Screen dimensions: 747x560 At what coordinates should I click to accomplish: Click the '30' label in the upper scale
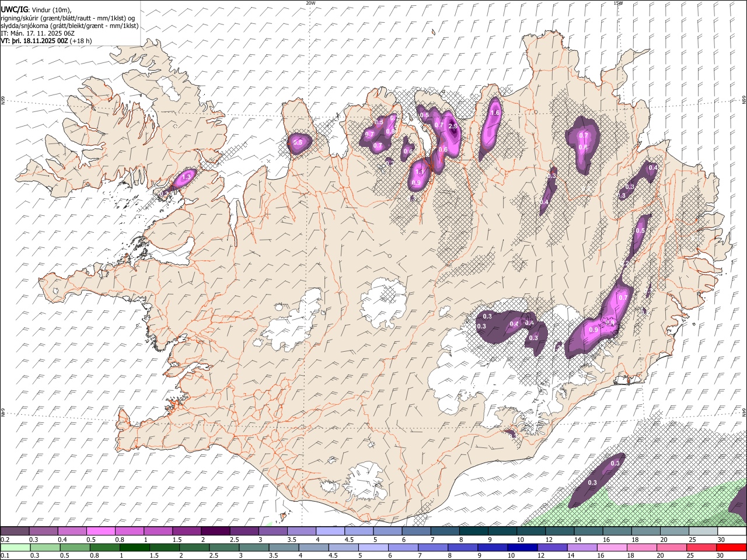click(x=721, y=540)
